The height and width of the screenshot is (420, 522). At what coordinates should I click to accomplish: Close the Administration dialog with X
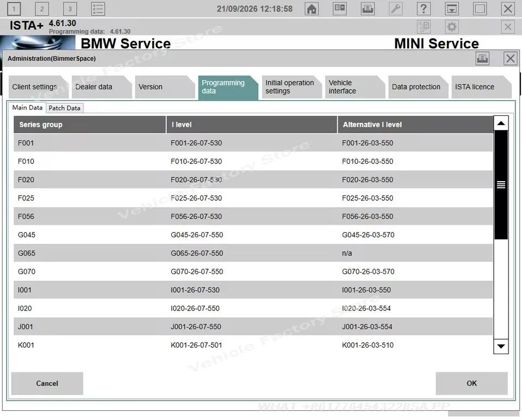[x=510, y=59]
